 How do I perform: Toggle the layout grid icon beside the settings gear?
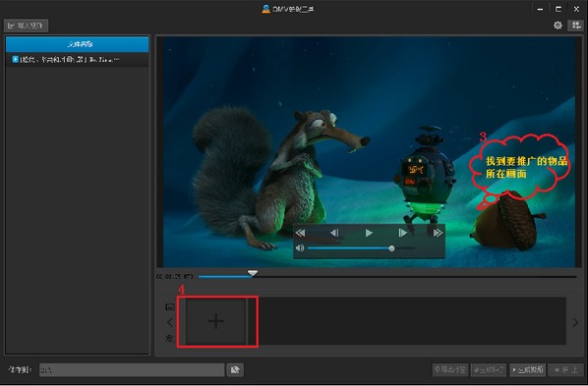(x=576, y=26)
